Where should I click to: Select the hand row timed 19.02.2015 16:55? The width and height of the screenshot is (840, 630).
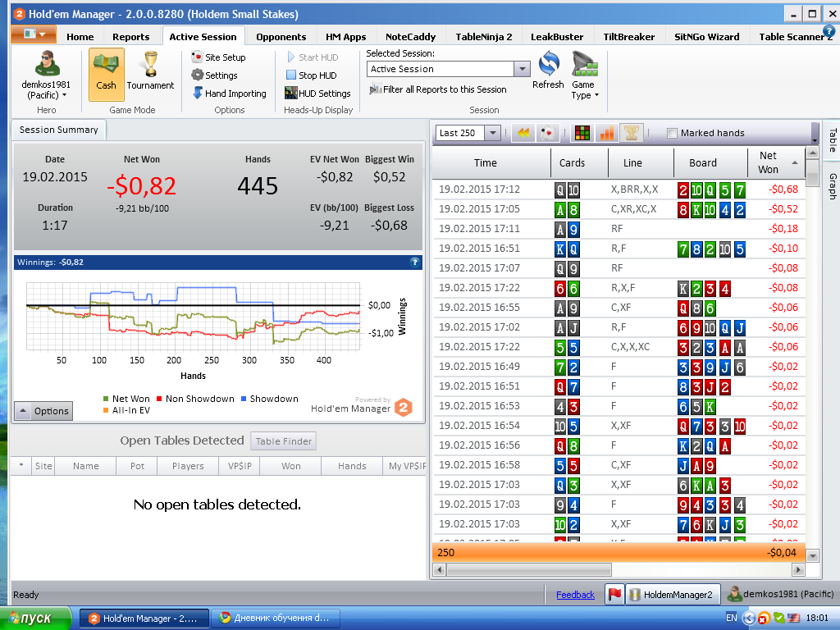[619, 308]
